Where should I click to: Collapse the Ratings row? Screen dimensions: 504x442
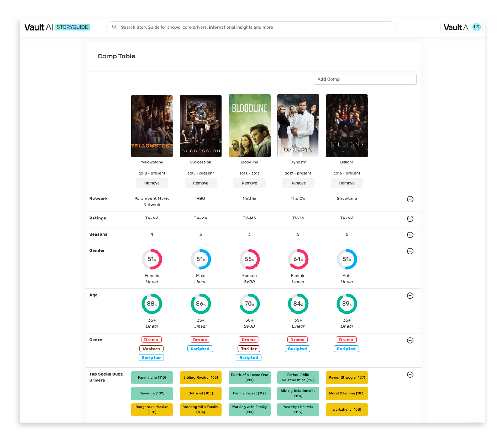point(410,219)
